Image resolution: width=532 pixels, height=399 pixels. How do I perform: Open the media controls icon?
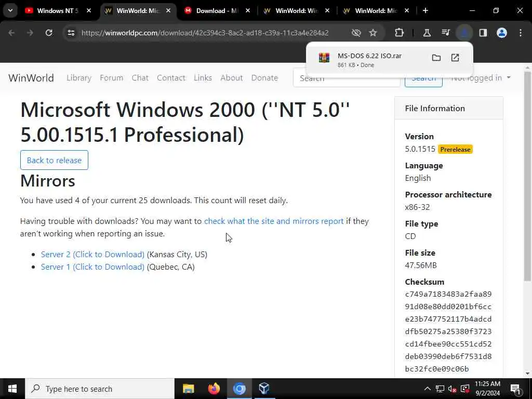pos(445,33)
